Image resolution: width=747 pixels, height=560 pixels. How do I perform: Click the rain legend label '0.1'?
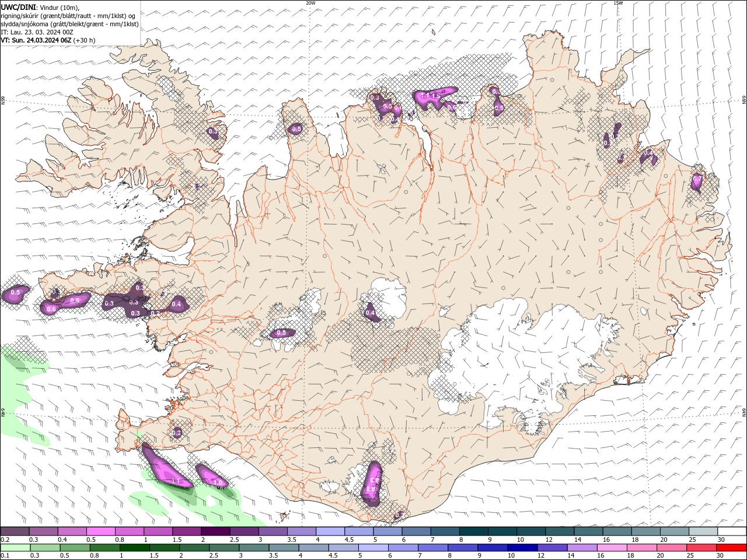[4, 556]
